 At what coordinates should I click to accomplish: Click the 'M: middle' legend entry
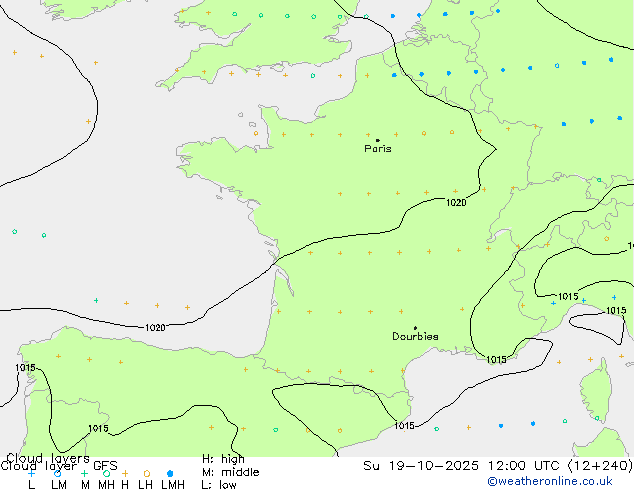tap(230, 472)
